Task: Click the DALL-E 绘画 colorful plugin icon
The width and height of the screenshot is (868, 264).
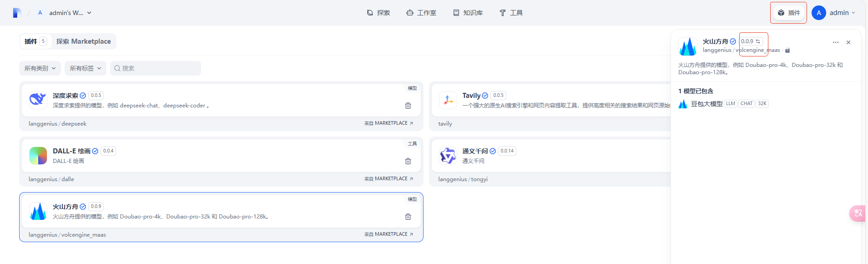Action: click(x=38, y=156)
